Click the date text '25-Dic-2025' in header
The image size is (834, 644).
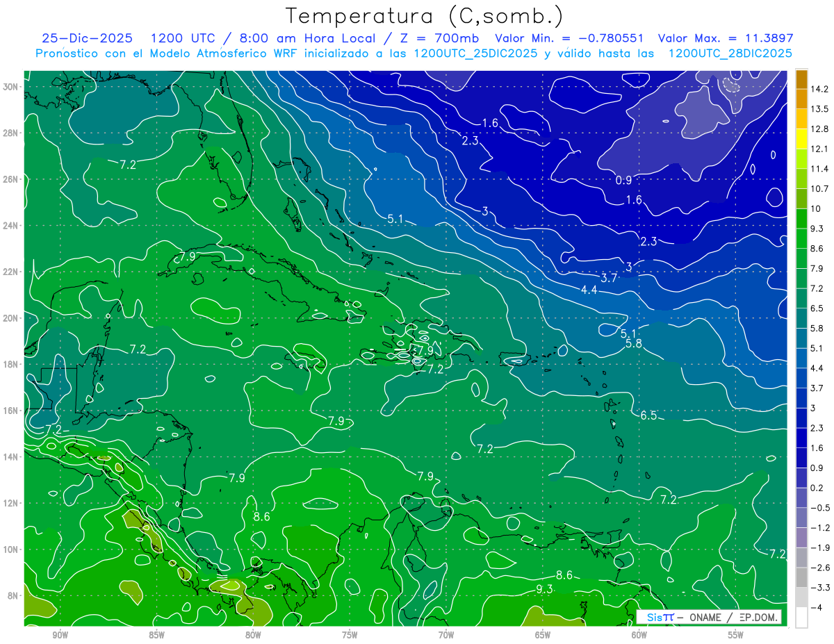click(88, 38)
